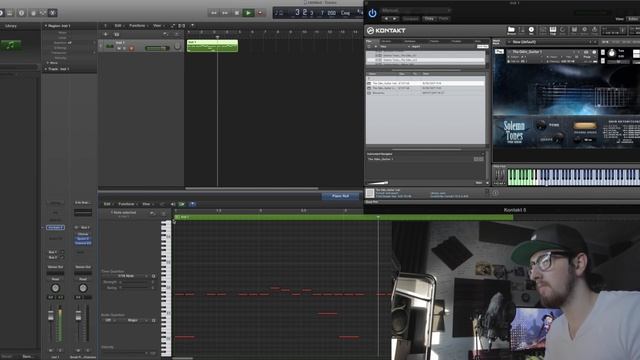Image resolution: width=640 pixels, height=360 pixels.
Task: Click the Solemn Tones logo in instrument
Action: pyautogui.click(x=514, y=131)
